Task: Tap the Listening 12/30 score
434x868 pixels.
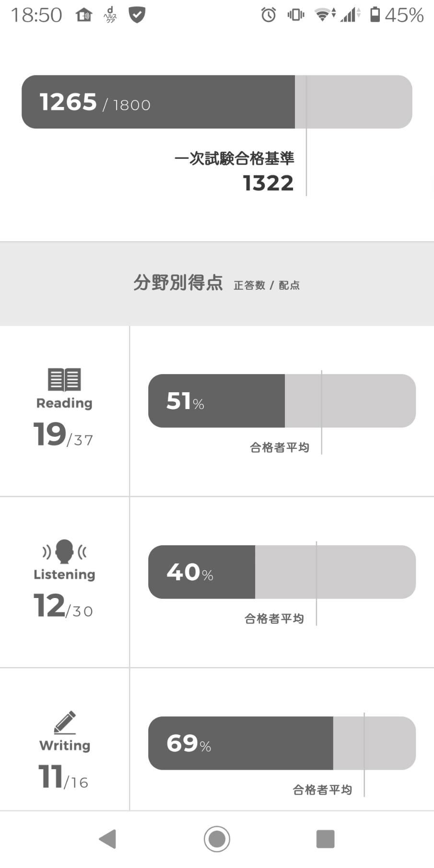Action: click(x=63, y=606)
